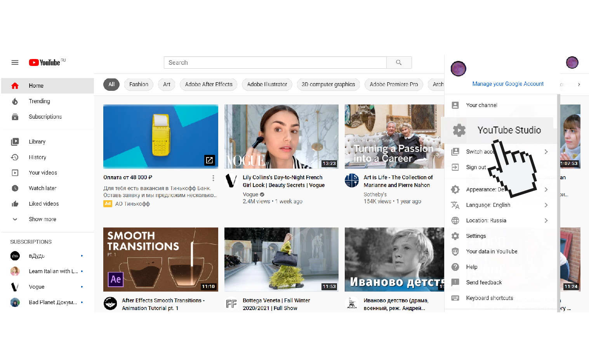589x364 pixels.
Task: Open the Smooth Transitions video thumbnail
Action: [x=161, y=259]
